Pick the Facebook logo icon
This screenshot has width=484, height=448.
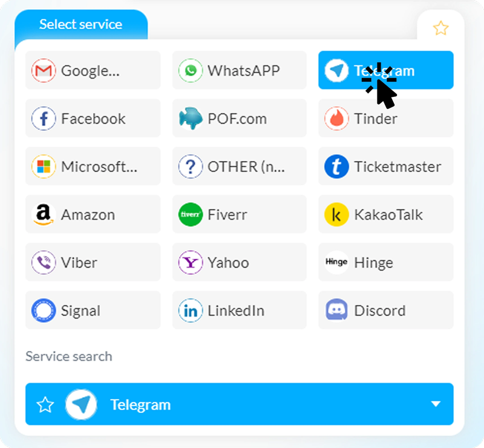click(44, 118)
